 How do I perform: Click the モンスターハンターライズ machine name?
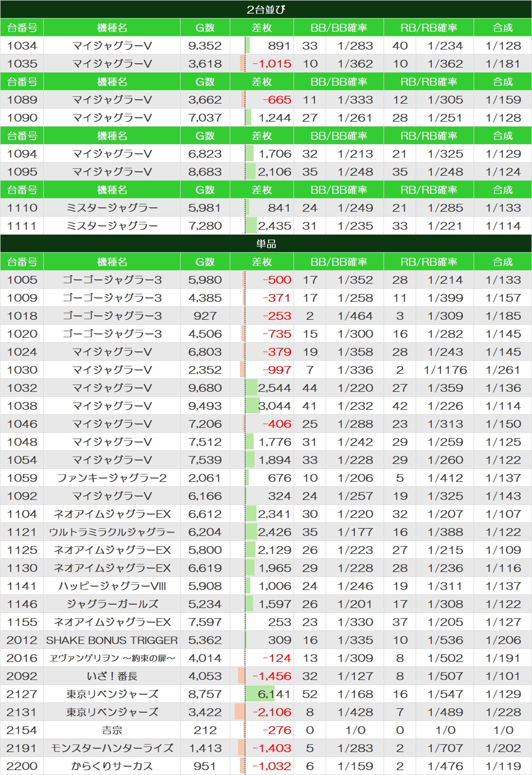pyautogui.click(x=112, y=748)
